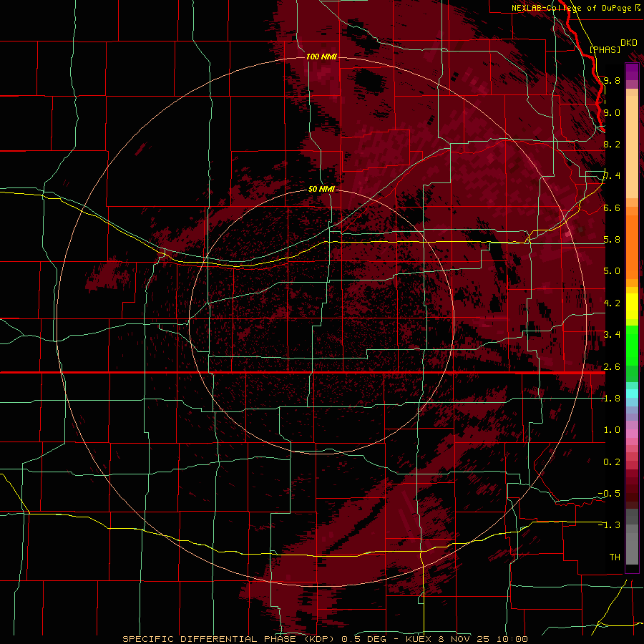Pick the peach band beside 8.2
This screenshot has height=644, width=644.
632,147
